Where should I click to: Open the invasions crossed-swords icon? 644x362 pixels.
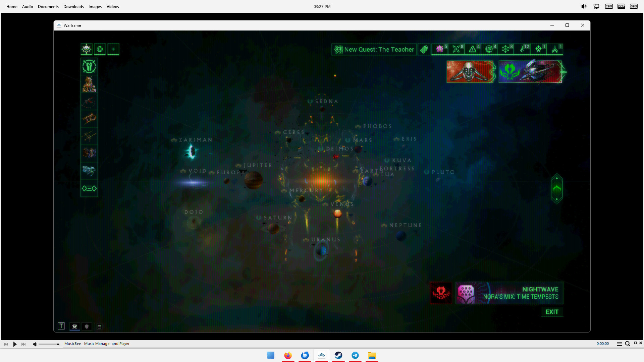pyautogui.click(x=456, y=50)
